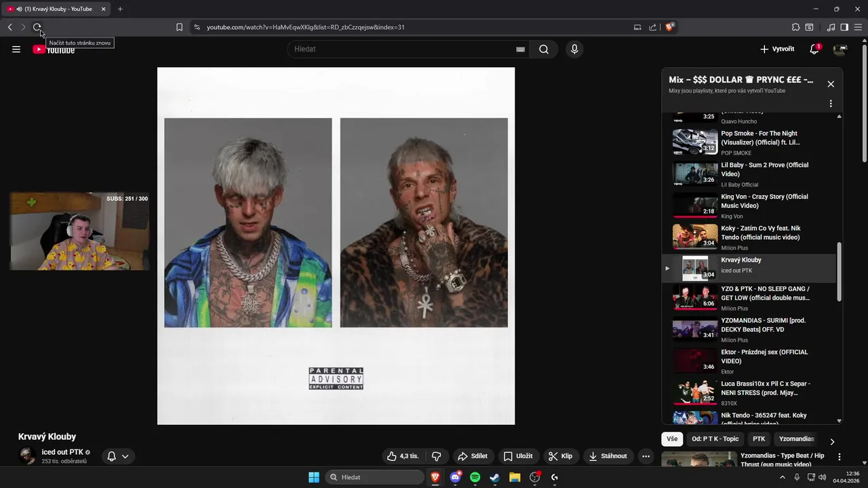Go back with the browser back arrow

click(x=9, y=27)
